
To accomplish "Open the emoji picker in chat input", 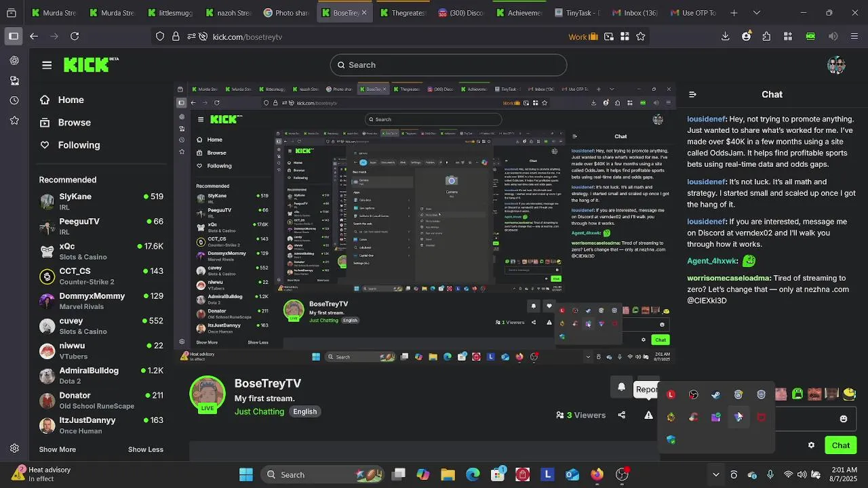I will (x=844, y=419).
